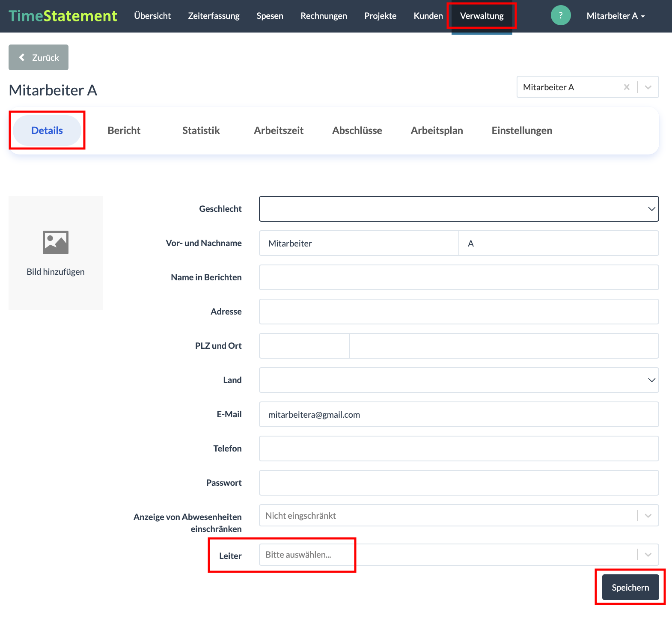Focus the last name field containing A

tap(559, 243)
